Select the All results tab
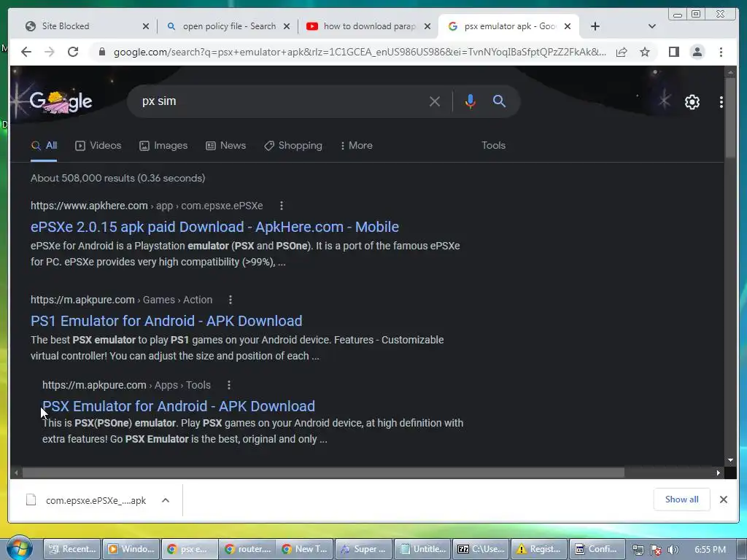The width and height of the screenshot is (747, 560). (44, 146)
